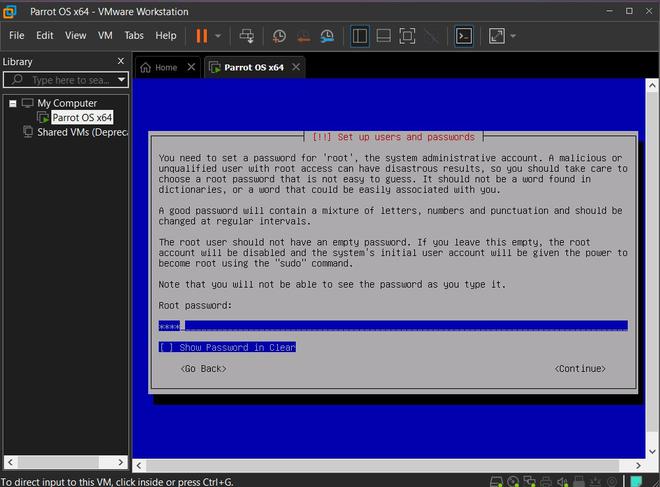
Task: Click the Continue button in the installer
Action: tap(580, 369)
